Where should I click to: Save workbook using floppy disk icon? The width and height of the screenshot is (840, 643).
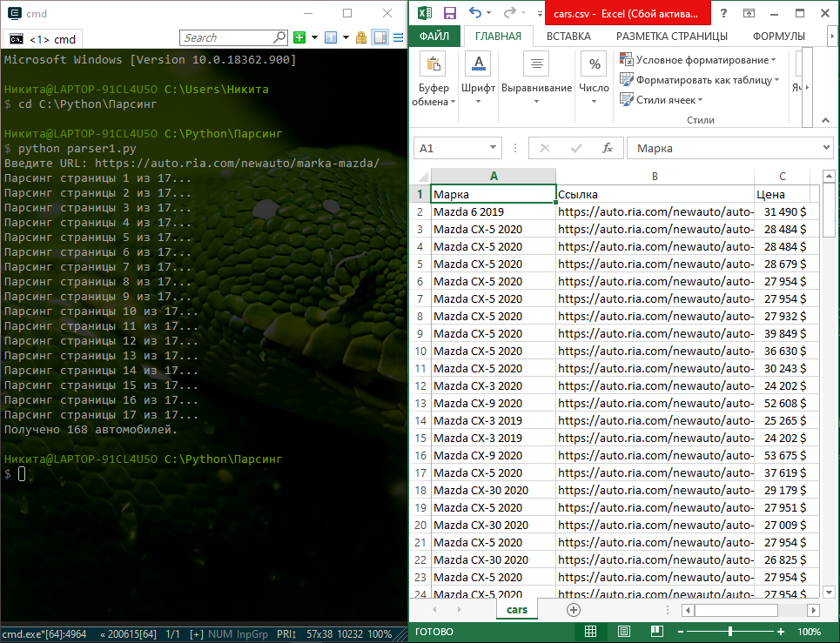[450, 13]
